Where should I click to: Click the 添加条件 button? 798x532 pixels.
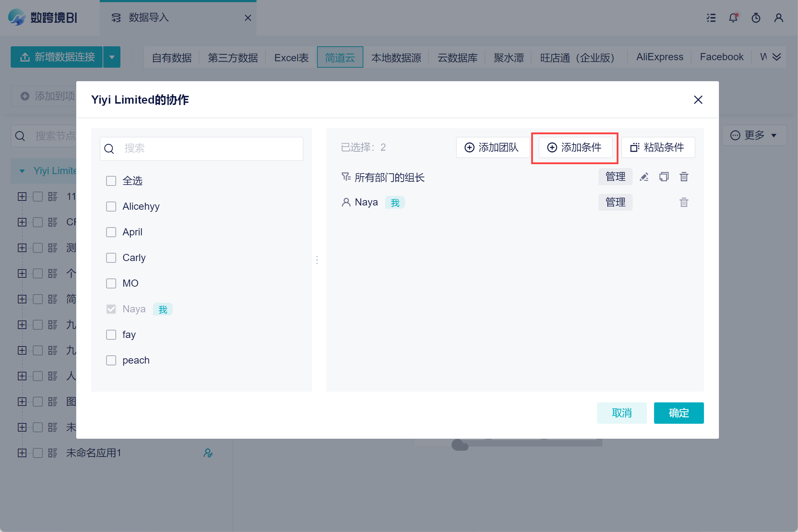[575, 147]
